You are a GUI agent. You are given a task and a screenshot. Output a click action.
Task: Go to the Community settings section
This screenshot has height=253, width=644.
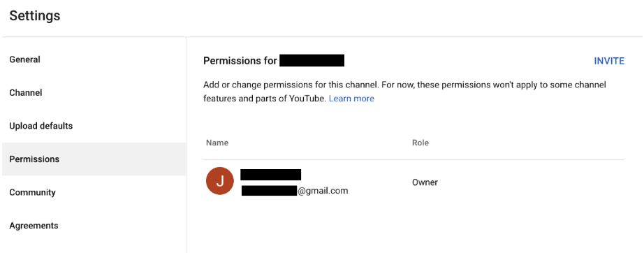[94, 192]
